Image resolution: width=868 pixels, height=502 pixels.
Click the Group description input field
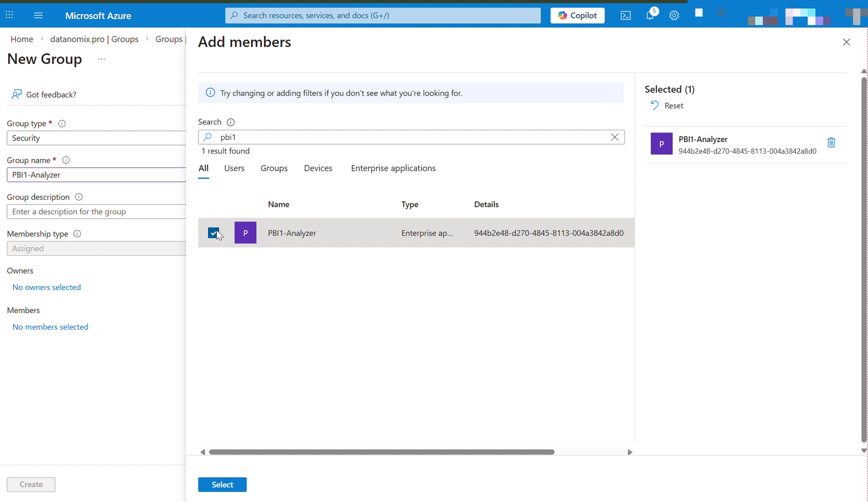97,212
